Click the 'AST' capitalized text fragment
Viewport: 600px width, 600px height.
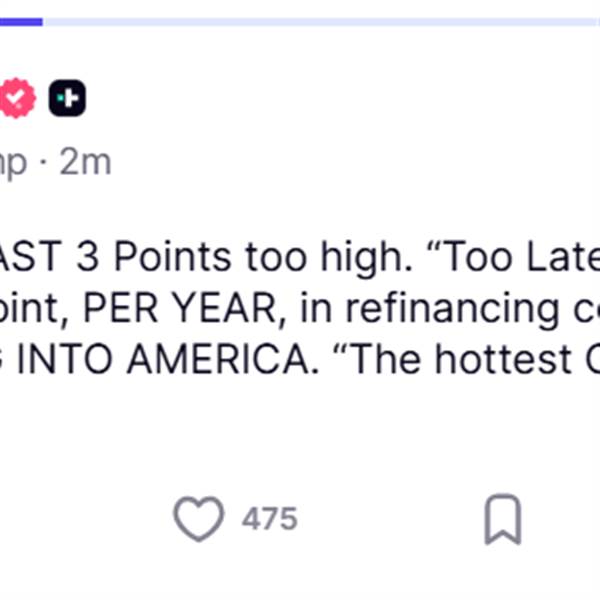coord(31,256)
